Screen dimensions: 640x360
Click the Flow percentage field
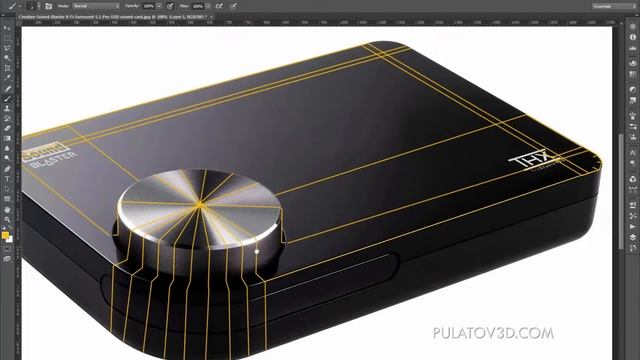tap(198, 6)
